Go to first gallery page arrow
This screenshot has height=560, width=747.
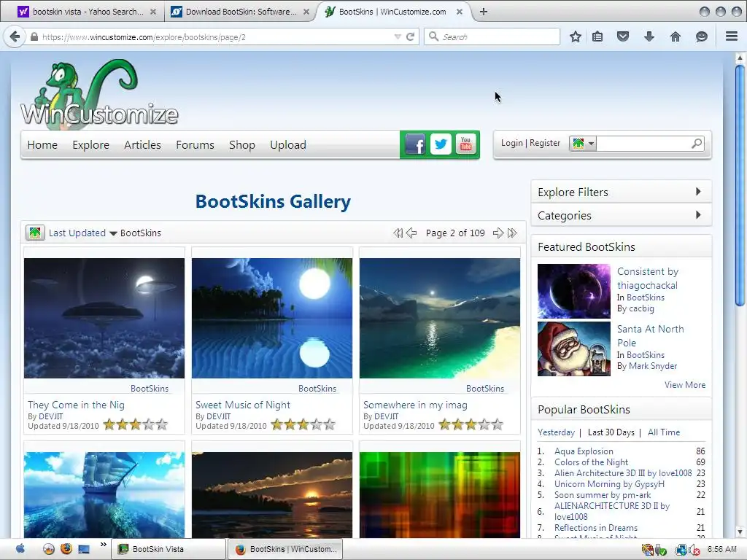(398, 233)
